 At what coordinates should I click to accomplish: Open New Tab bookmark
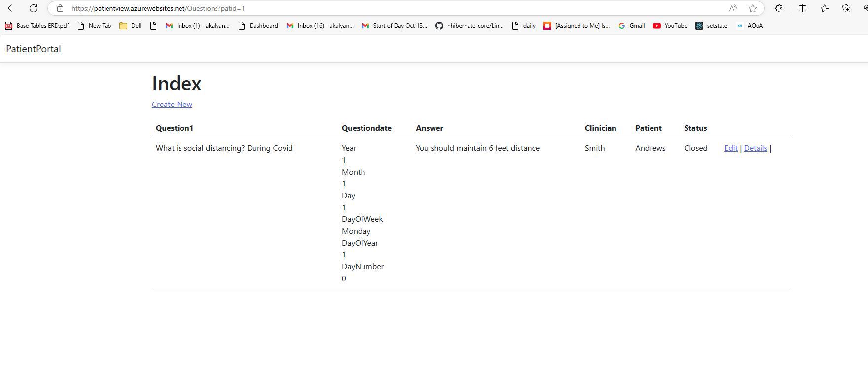coord(94,26)
